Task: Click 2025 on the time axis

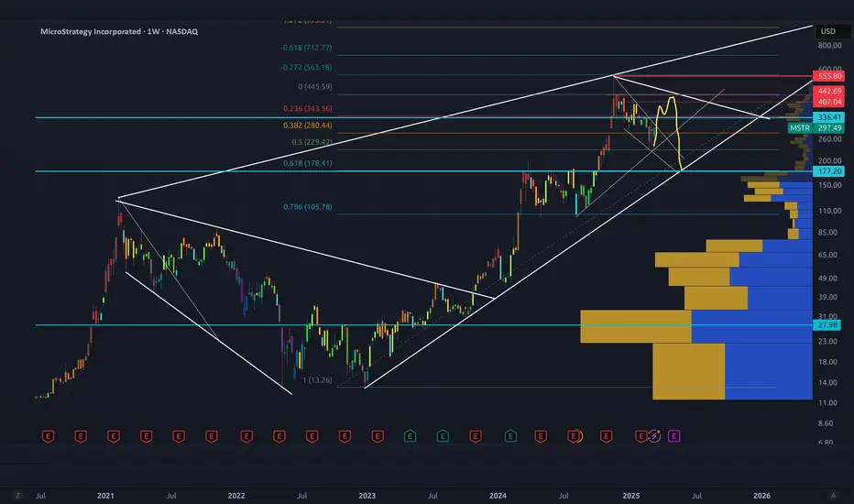Action: (x=631, y=495)
